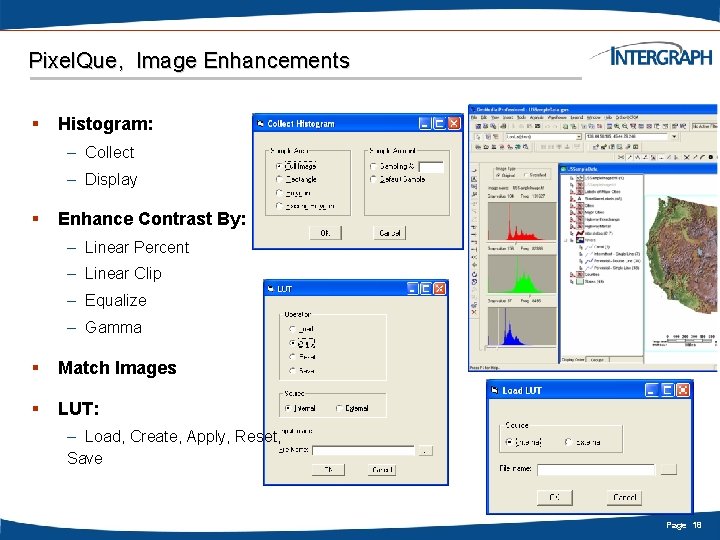Click the red band histogram
This screenshot has width=720, height=540.
522,221
